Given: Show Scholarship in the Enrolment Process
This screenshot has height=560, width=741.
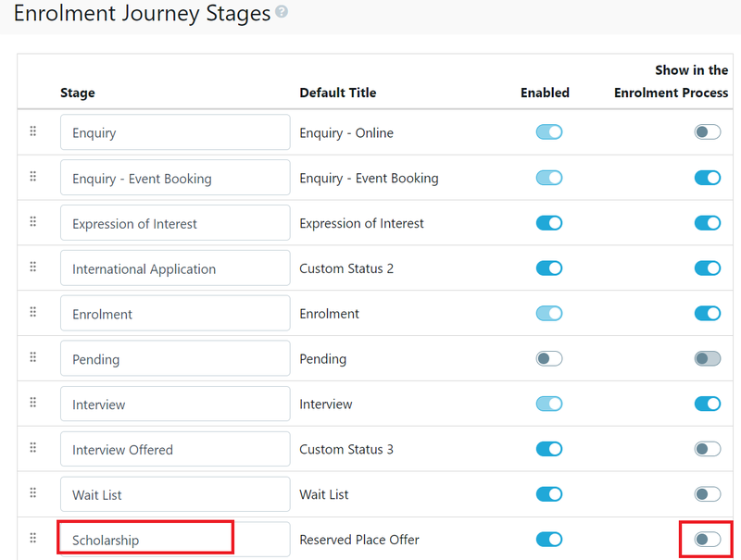Looking at the screenshot, I should (708, 540).
